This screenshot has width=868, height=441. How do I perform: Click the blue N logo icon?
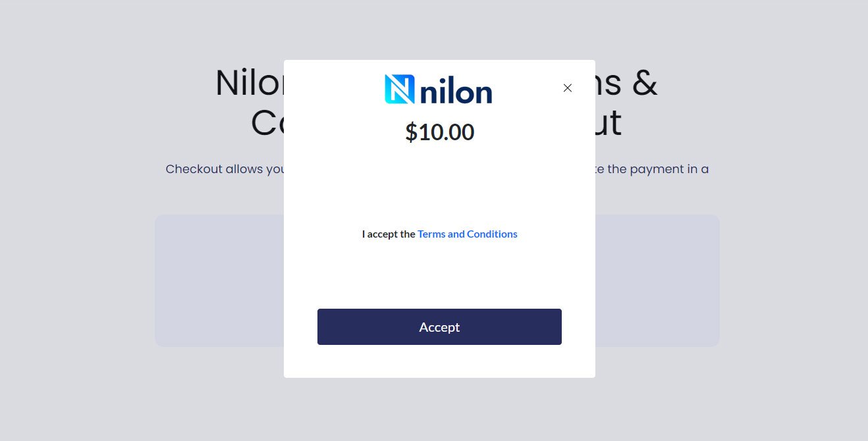click(400, 89)
